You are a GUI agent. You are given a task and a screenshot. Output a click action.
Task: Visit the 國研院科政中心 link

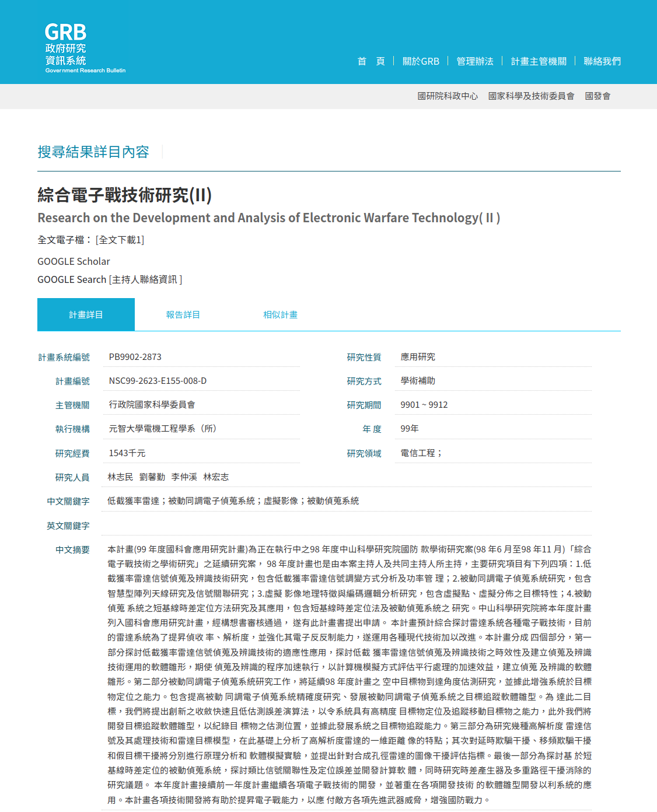tap(448, 96)
